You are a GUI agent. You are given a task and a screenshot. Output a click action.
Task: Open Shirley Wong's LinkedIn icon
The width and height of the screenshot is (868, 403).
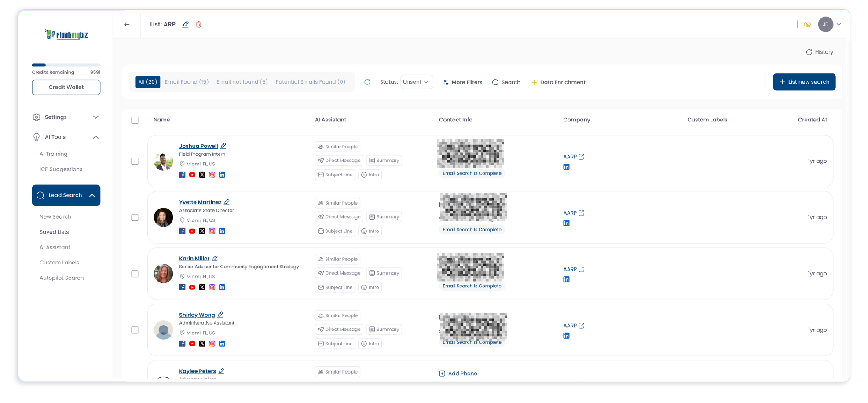point(222,344)
